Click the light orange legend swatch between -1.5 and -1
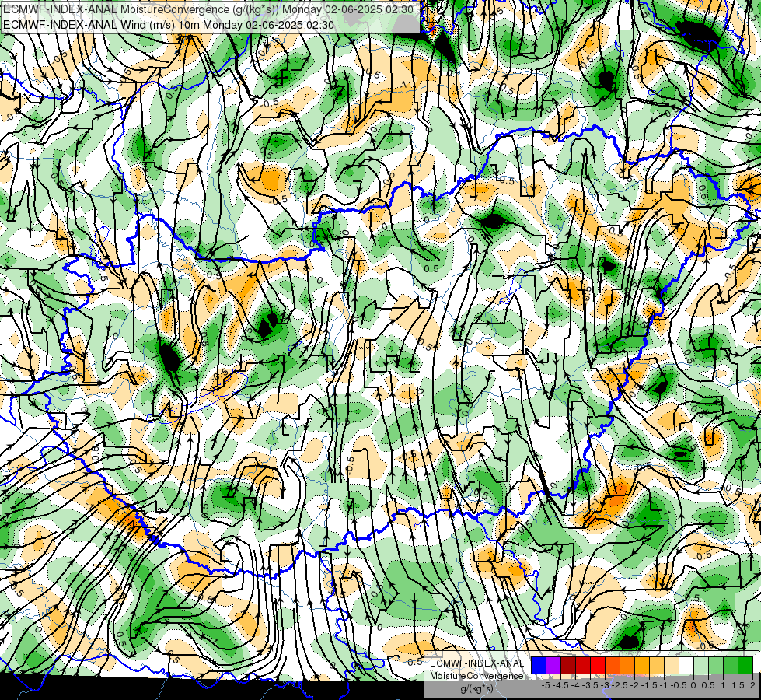761x700 pixels. [657, 665]
